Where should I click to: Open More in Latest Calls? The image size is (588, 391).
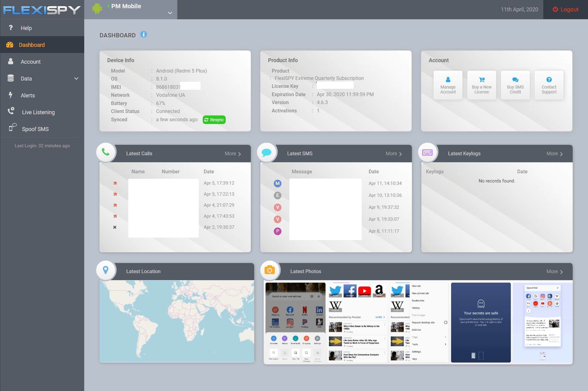click(233, 154)
